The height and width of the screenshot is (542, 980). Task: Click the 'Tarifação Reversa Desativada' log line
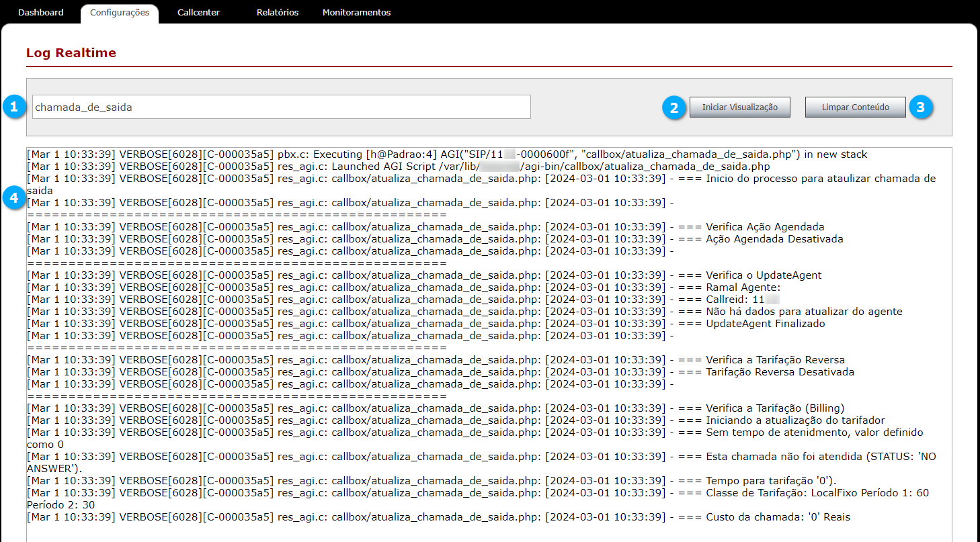441,372
